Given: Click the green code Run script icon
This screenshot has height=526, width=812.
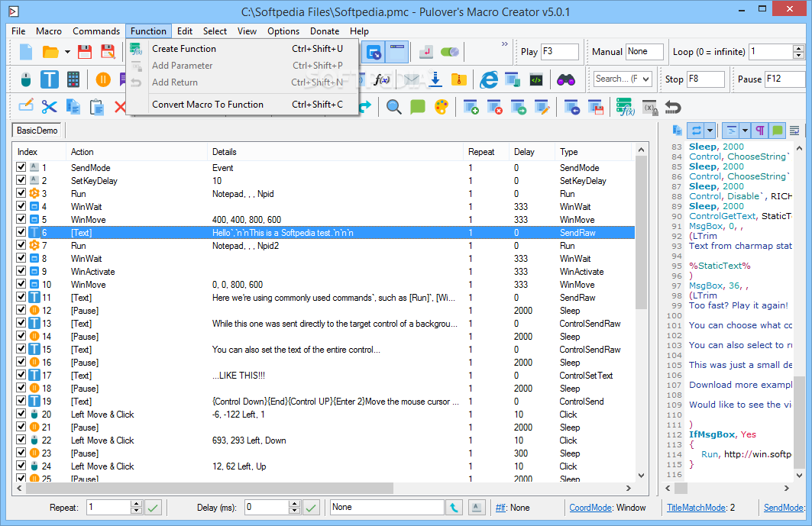Looking at the screenshot, I should [x=536, y=79].
